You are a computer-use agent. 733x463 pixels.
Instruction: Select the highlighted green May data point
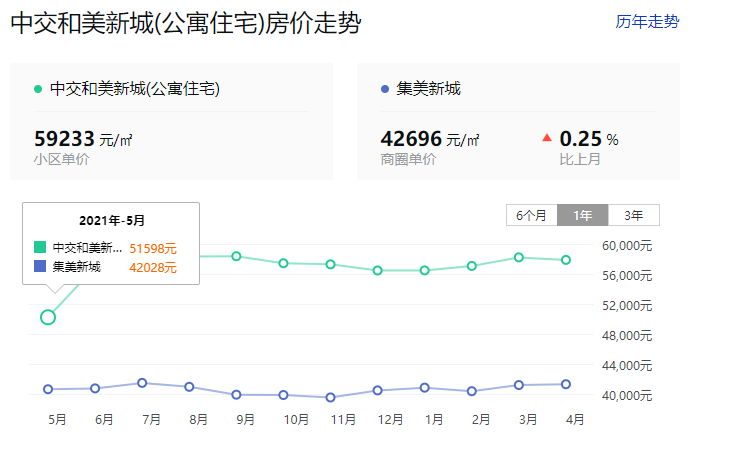point(48,318)
